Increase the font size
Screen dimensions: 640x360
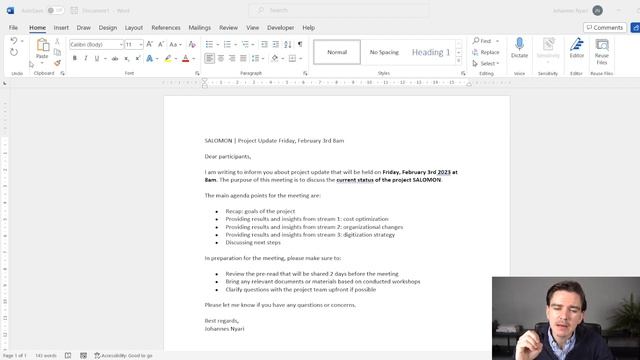tap(149, 44)
